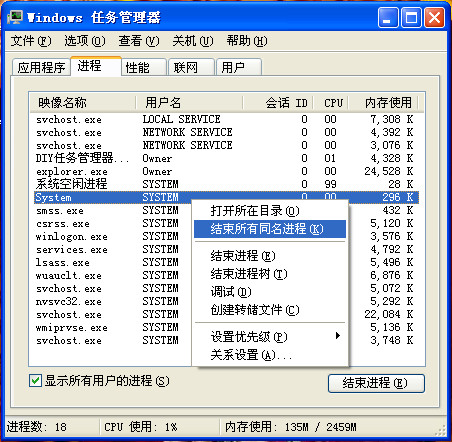Switch to the 联网 tab

(x=191, y=67)
